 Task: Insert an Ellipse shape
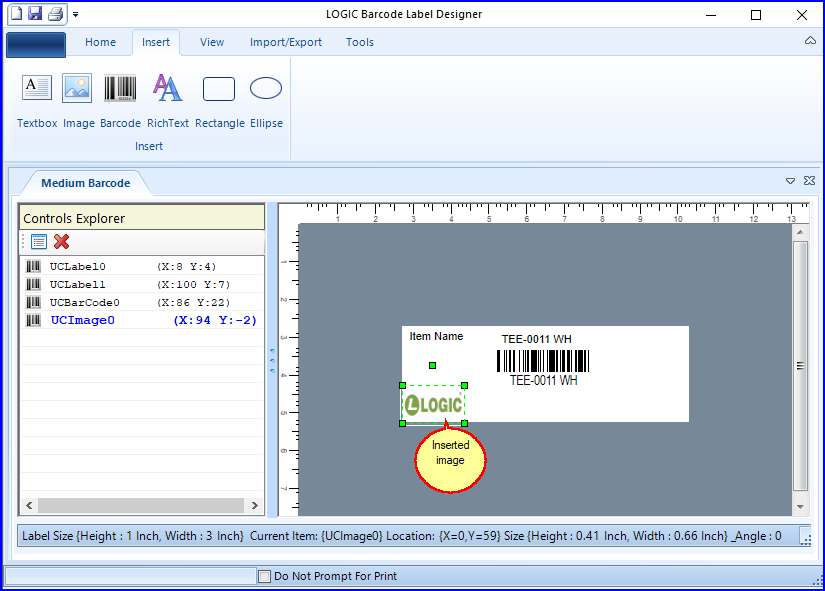coord(266,101)
